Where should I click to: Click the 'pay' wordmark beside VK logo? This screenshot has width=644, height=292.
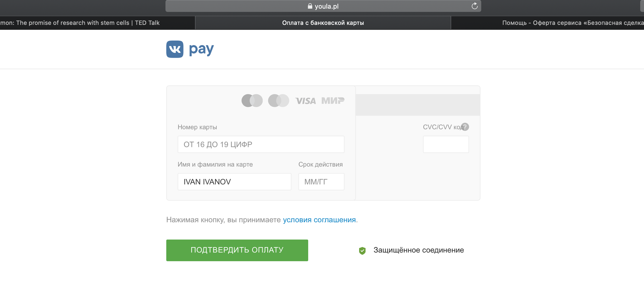pyautogui.click(x=201, y=49)
